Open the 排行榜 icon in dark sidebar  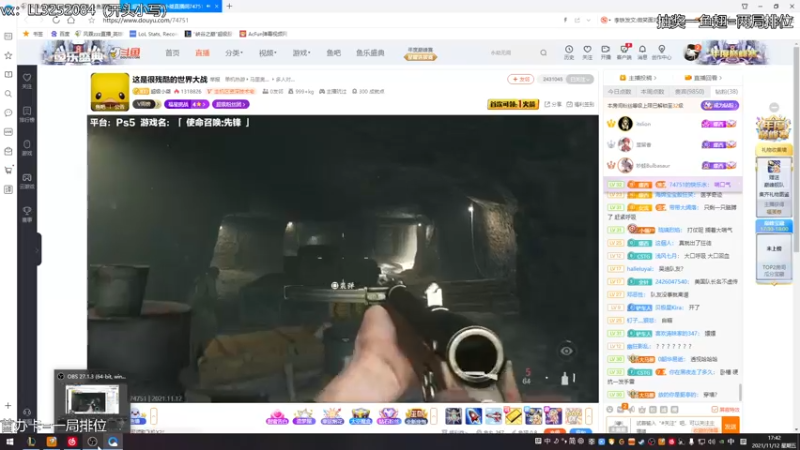pyautogui.click(x=27, y=114)
